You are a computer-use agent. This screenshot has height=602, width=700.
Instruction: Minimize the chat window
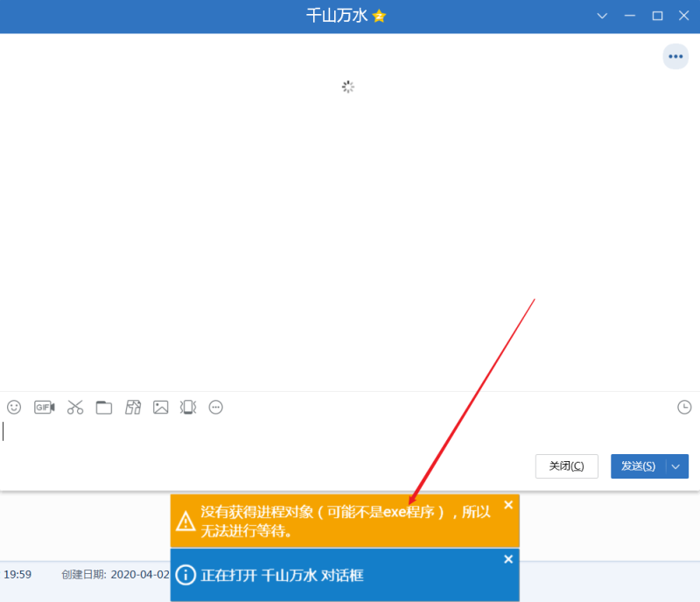[x=629, y=16]
